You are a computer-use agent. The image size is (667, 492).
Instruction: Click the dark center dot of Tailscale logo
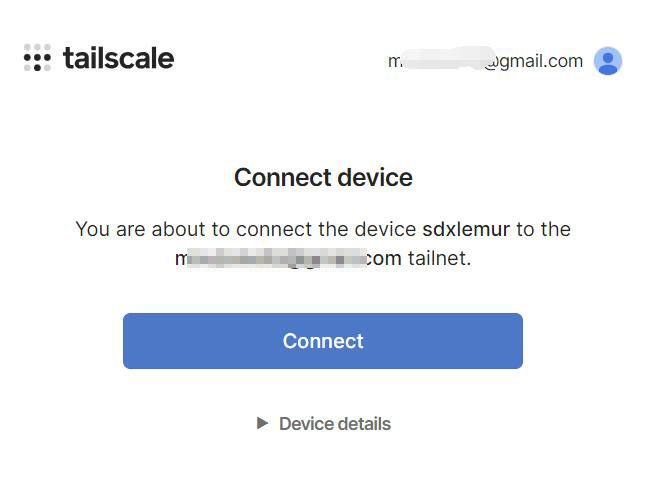tap(37, 58)
